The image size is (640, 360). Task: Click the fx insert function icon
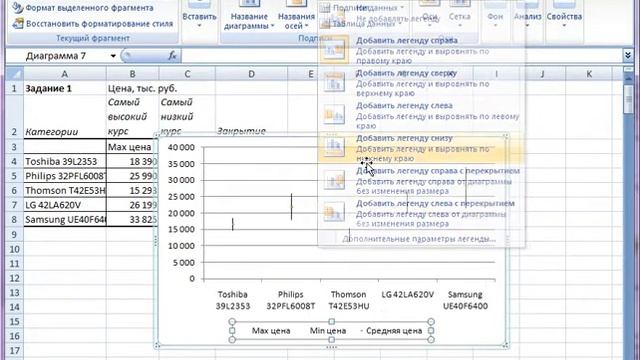pyautogui.click(x=173, y=56)
